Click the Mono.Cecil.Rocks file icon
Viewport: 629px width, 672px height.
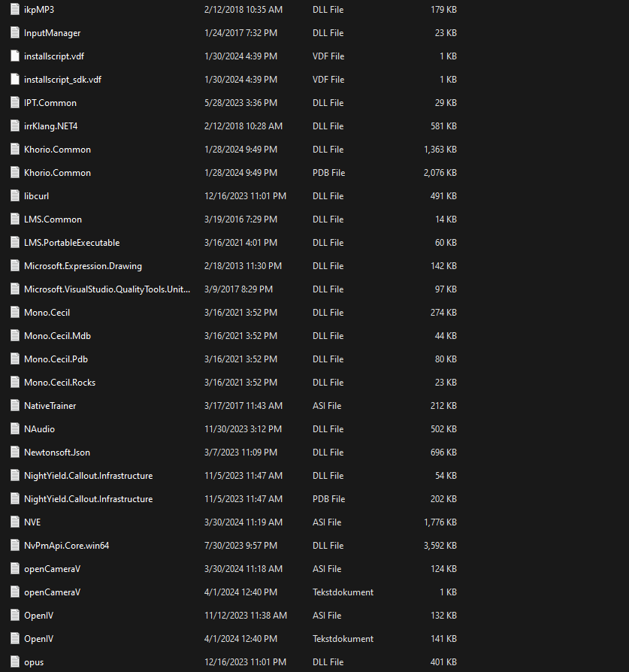(x=15, y=383)
